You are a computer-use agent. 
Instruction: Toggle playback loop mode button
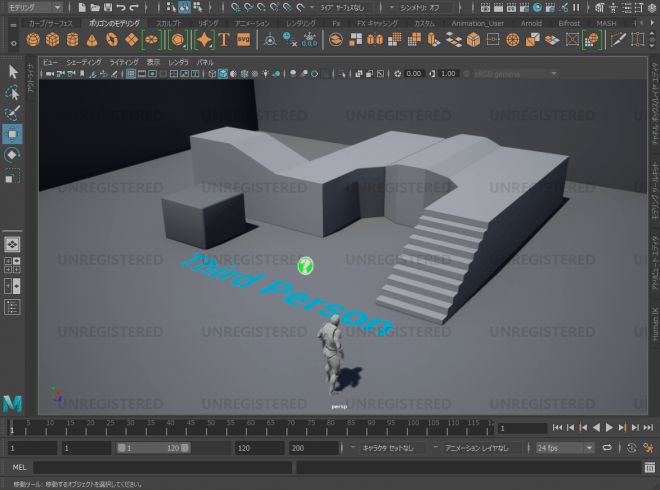tap(607, 448)
